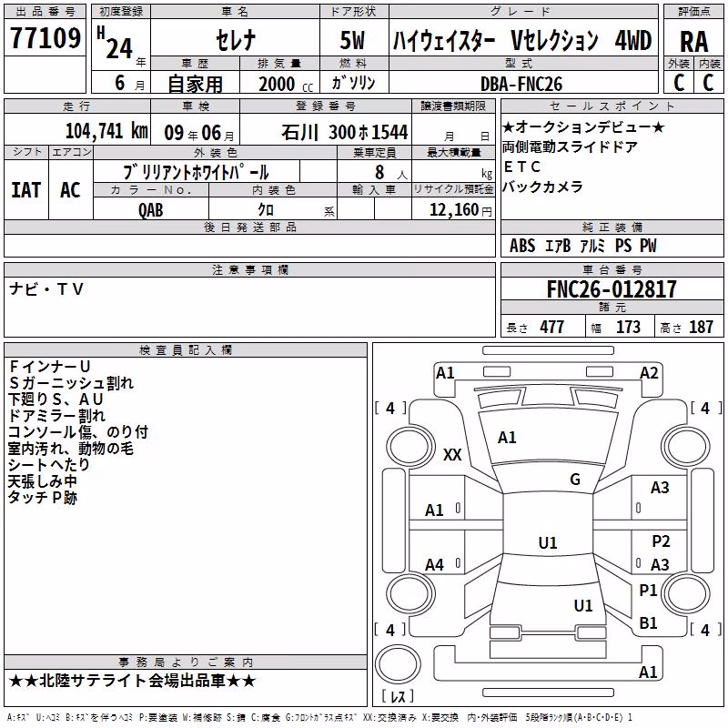This screenshot has width=728, height=728.
Task: Click the shift type IAT
Action: [x=26, y=190]
